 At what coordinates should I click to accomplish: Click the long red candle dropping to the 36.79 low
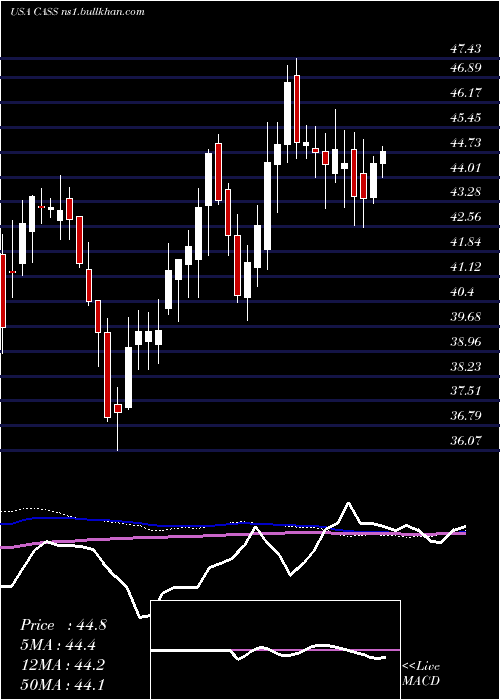(107, 375)
